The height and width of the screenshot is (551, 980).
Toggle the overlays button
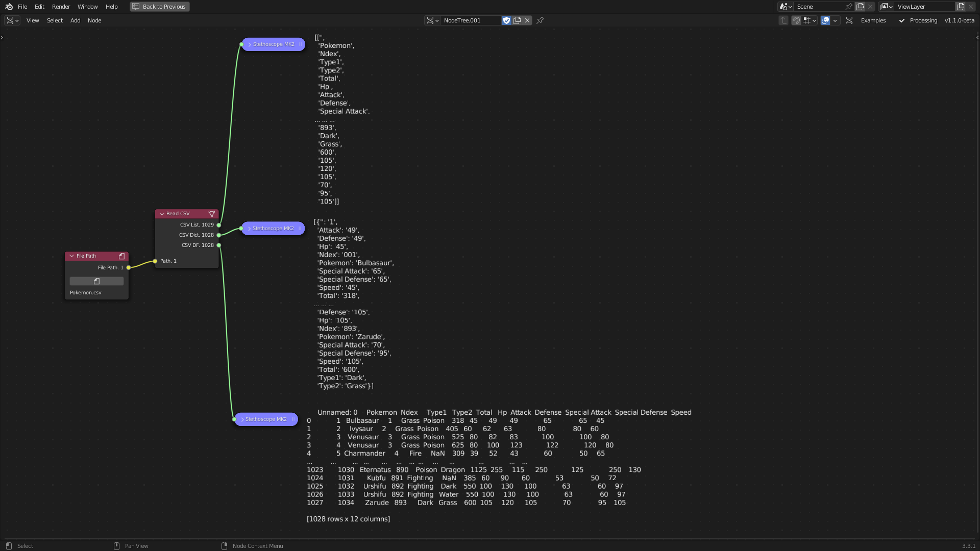click(x=825, y=20)
